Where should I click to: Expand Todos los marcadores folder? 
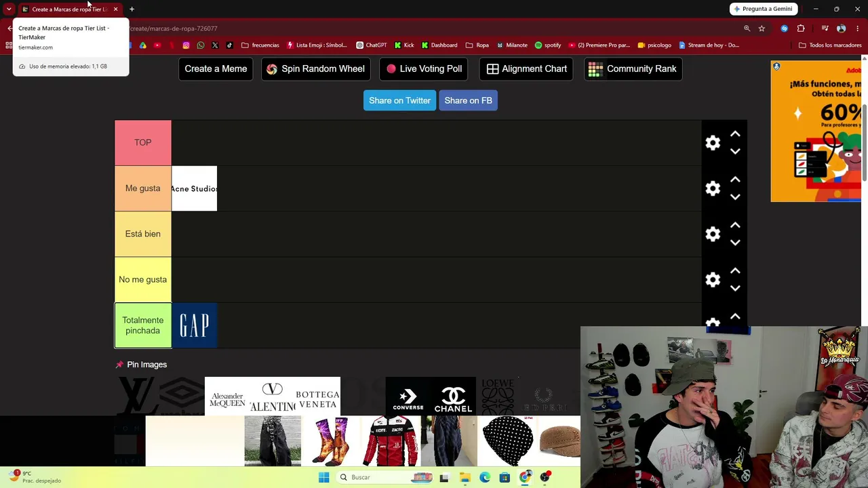click(830, 45)
